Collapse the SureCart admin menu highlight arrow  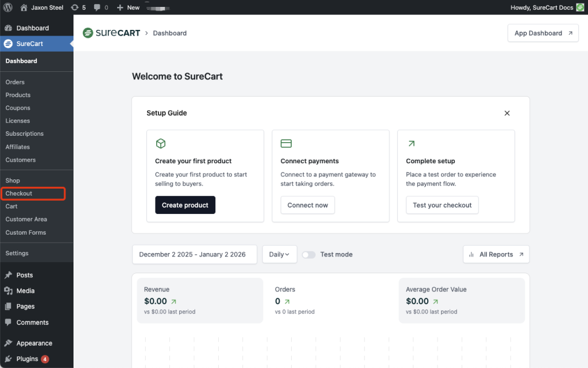pyautogui.click(x=71, y=43)
